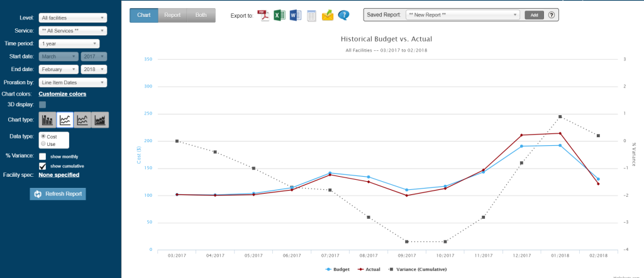Open the Saved Report dropdown
Screen dimensions: 644x278
click(463, 15)
